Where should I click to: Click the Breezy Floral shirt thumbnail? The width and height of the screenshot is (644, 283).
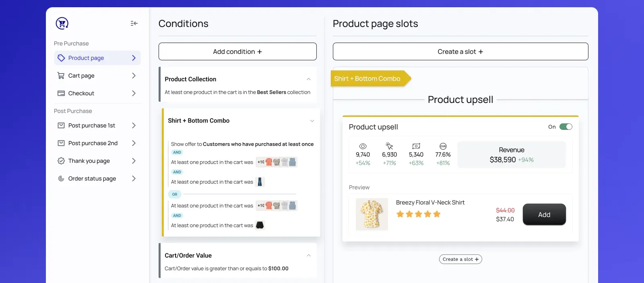coord(372,214)
